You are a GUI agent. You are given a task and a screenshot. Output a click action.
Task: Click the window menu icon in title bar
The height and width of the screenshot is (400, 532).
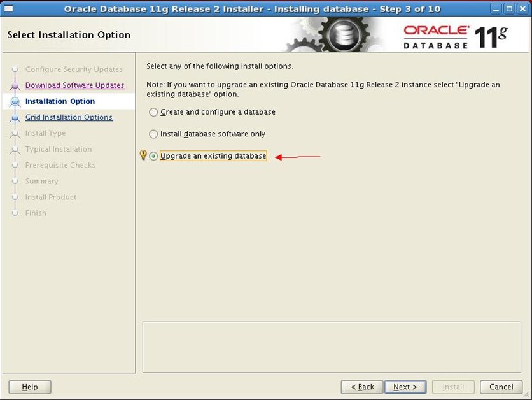click(8, 8)
